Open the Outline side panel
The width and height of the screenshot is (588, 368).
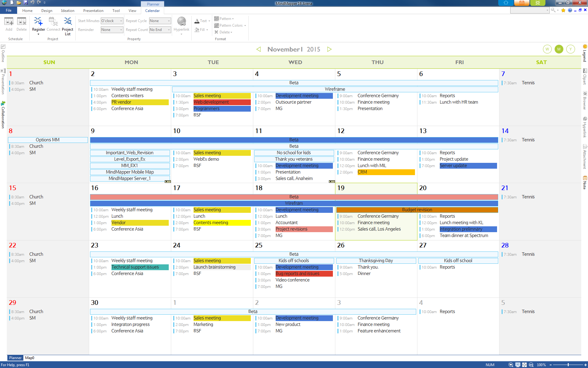pos(3,53)
